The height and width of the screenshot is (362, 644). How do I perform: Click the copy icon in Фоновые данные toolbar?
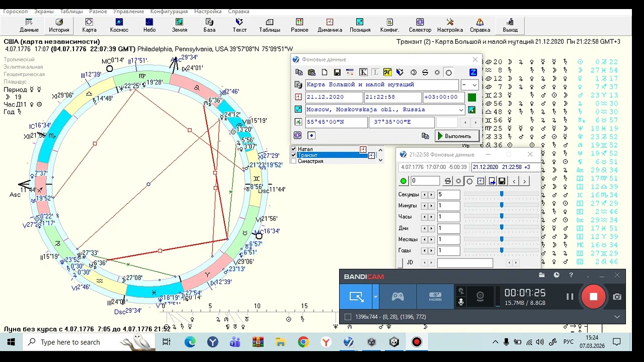tap(299, 72)
